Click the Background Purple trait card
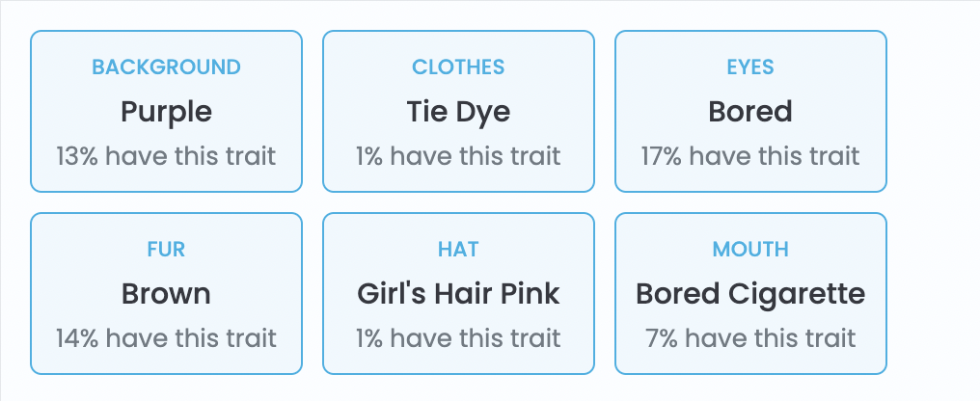 coord(166,111)
